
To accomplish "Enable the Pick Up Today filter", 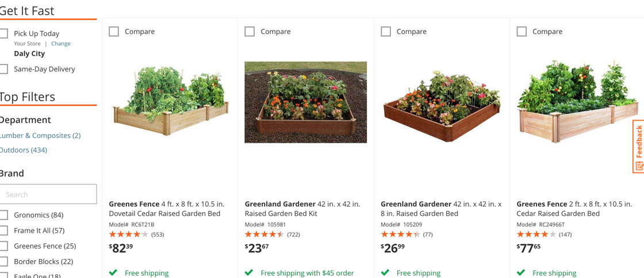I will (x=4, y=33).
